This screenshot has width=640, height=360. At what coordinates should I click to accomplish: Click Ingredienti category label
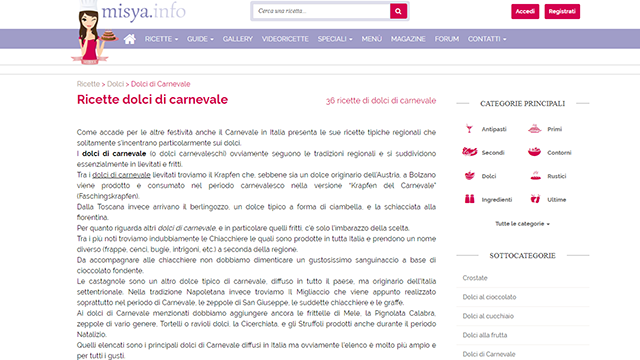[x=497, y=200]
